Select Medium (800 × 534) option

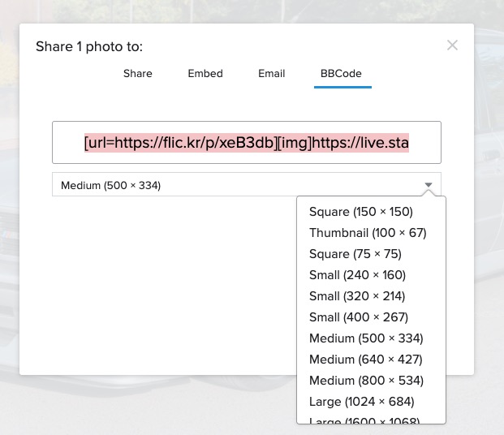tap(366, 381)
